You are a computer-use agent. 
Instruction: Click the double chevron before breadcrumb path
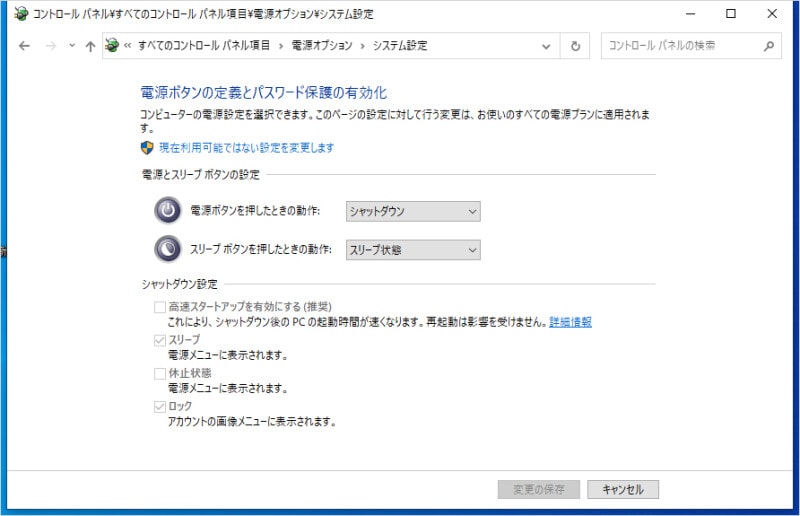[128, 46]
